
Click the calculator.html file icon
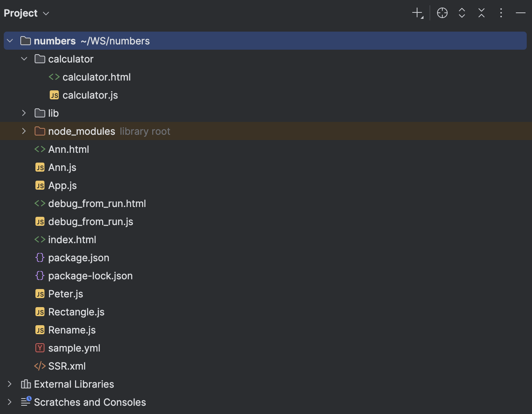(x=54, y=77)
